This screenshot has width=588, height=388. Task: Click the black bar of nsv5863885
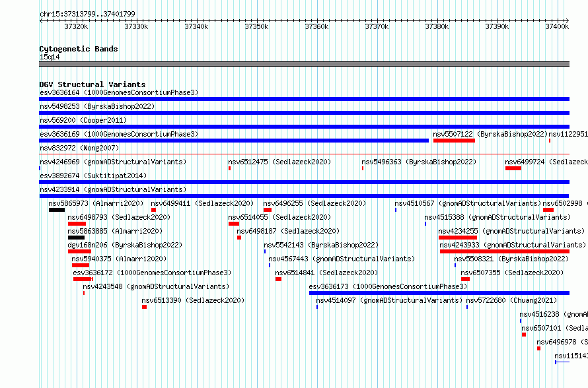point(76,238)
